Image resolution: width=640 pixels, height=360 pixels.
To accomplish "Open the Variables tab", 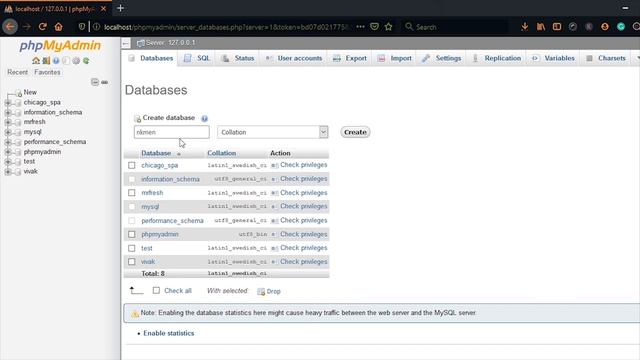I will [x=553, y=58].
